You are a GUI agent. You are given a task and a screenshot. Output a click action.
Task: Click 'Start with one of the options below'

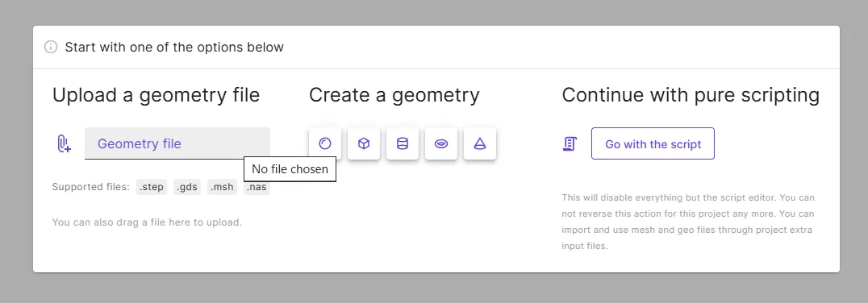point(174,47)
